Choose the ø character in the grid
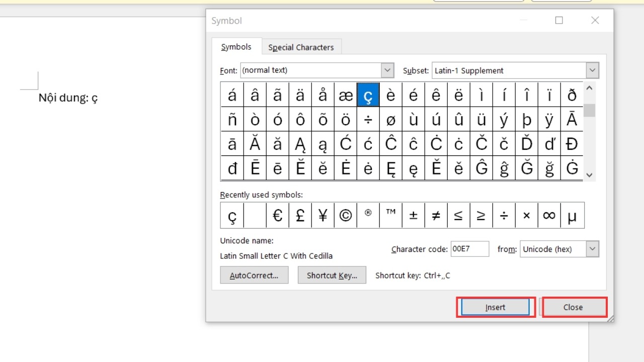644x362 pixels. click(x=390, y=119)
